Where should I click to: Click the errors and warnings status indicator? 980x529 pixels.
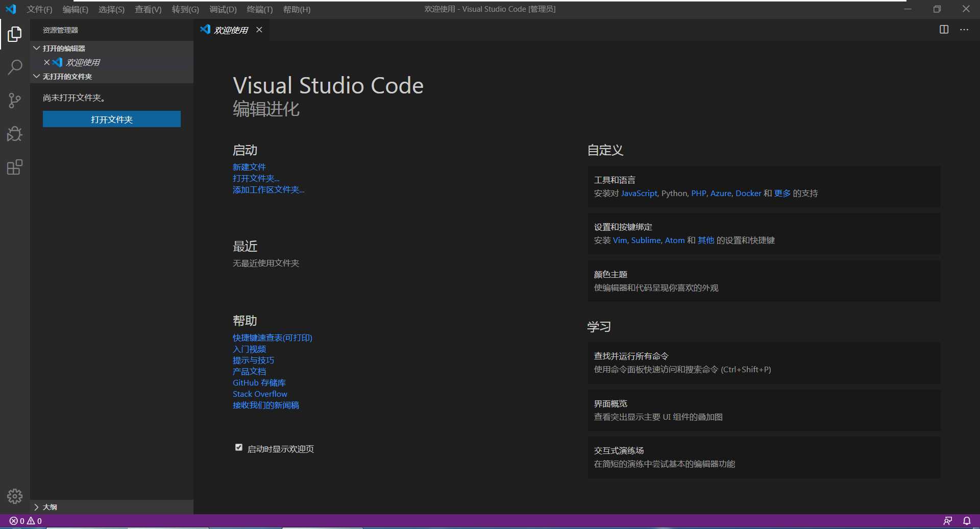tap(26, 521)
